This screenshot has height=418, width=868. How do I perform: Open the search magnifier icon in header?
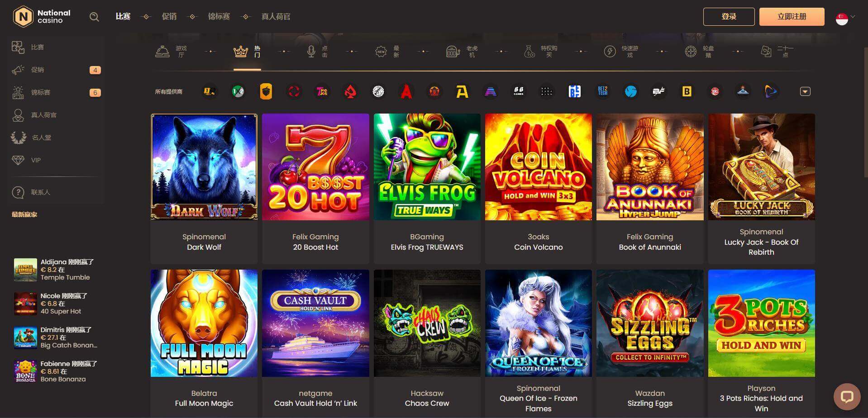94,17
